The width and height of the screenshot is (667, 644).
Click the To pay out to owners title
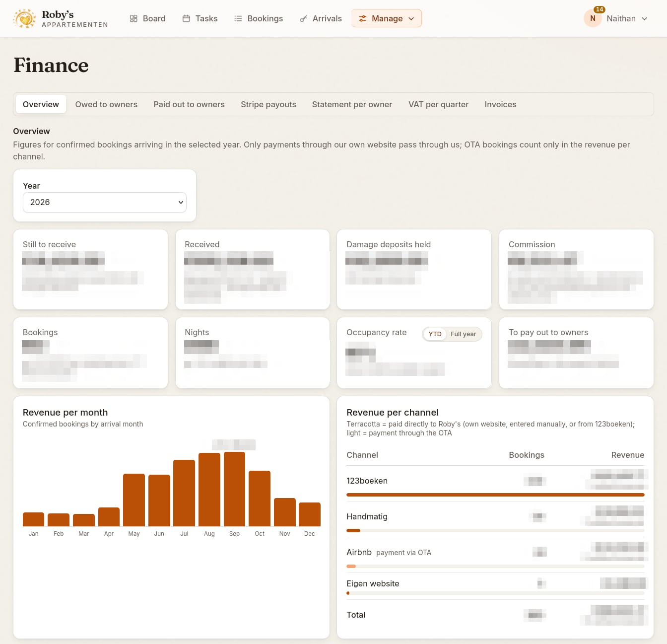point(548,332)
